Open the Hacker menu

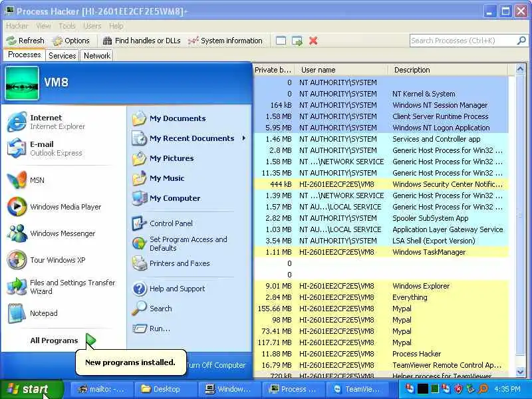click(17, 26)
